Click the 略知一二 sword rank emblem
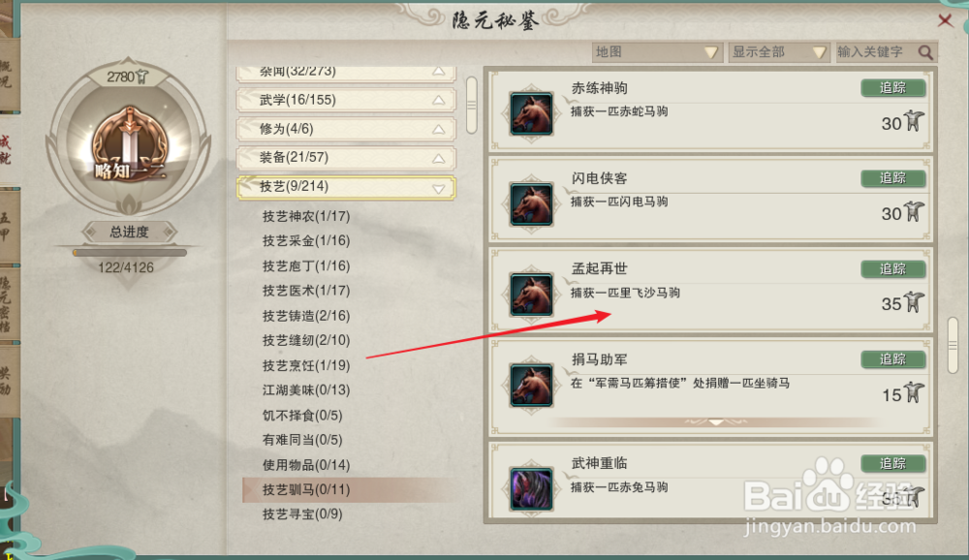 [x=129, y=146]
